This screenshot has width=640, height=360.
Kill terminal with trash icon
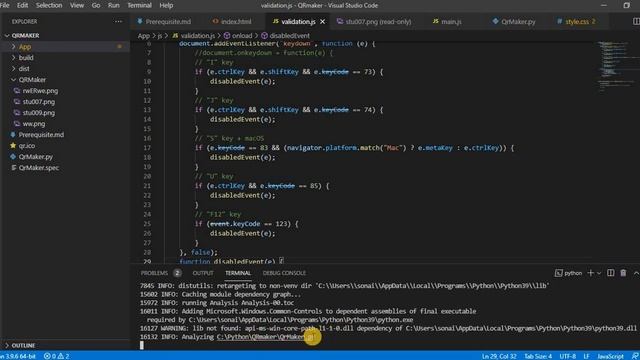[623, 273]
